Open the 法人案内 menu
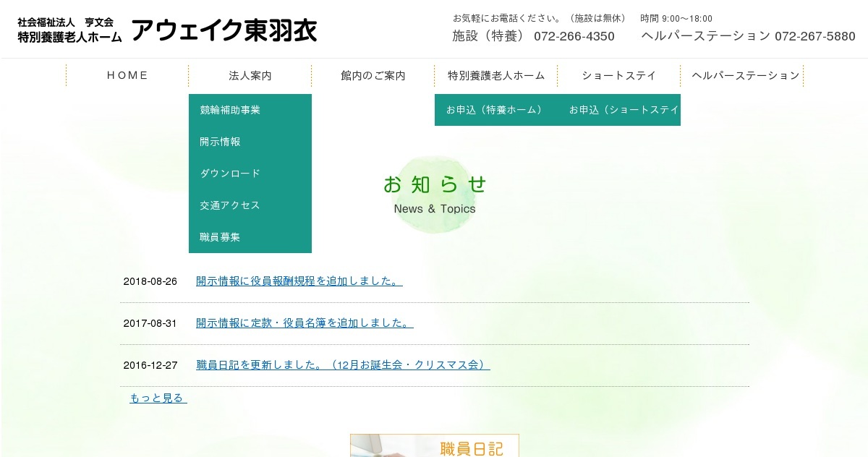868x457 pixels. coord(250,75)
